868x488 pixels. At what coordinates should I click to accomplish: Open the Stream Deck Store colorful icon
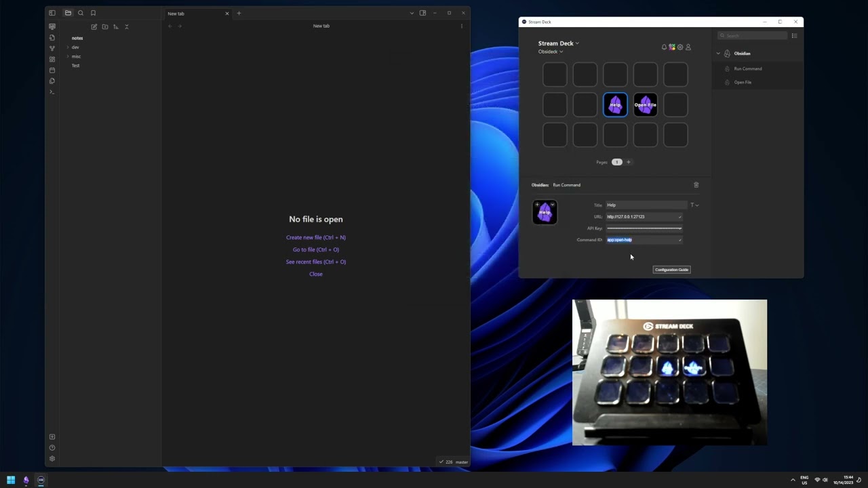point(672,47)
